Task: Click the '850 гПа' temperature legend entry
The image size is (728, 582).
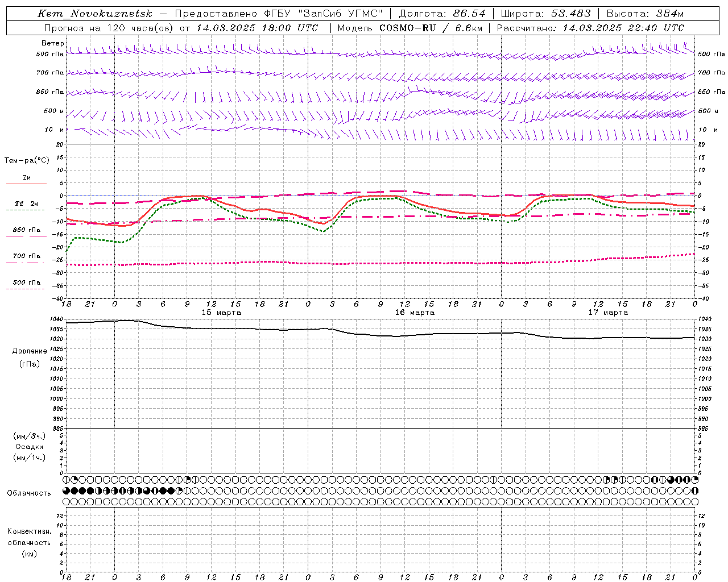Action: (27, 230)
